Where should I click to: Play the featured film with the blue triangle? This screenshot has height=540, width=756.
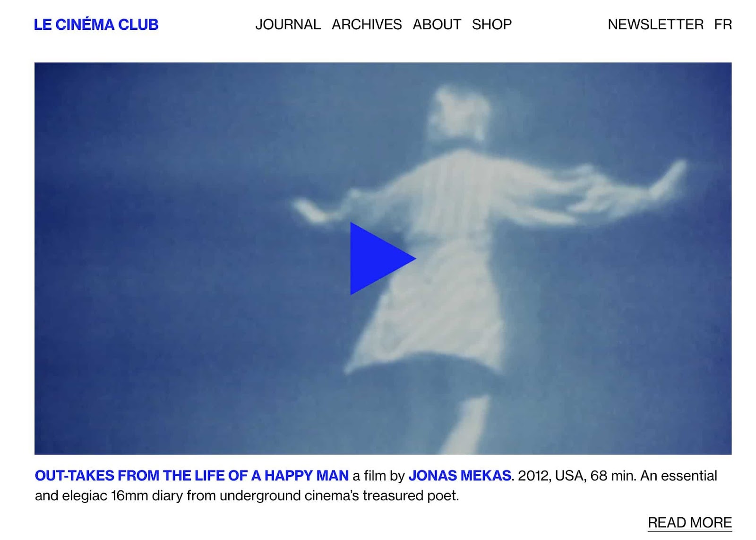tap(380, 258)
